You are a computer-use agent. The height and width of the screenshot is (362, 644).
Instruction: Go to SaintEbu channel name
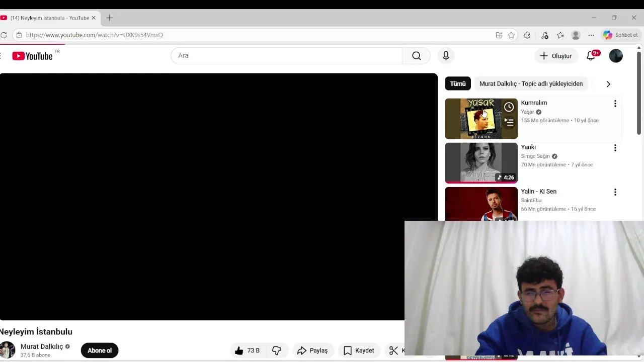click(531, 201)
